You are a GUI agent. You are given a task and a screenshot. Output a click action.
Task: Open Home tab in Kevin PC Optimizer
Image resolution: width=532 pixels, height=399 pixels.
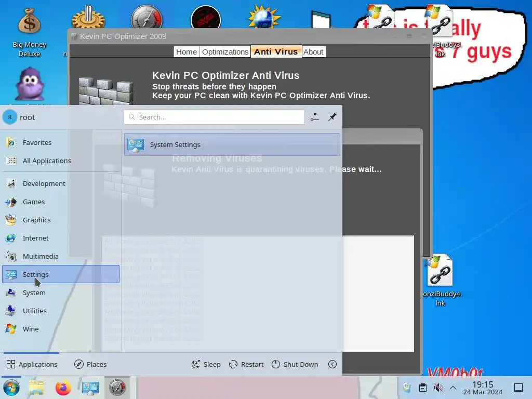click(x=187, y=52)
